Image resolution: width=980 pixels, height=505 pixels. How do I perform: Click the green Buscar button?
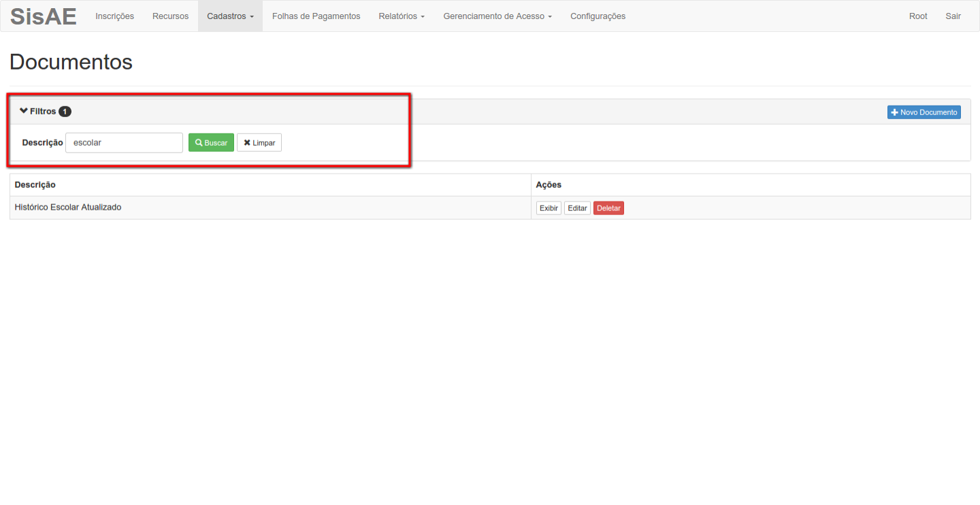(211, 143)
